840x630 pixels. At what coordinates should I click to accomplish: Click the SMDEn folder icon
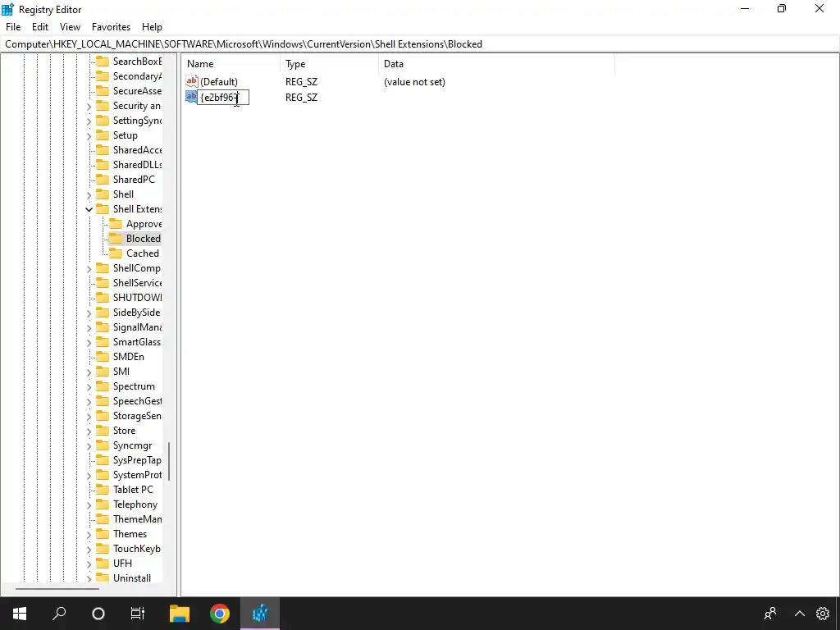(x=103, y=357)
